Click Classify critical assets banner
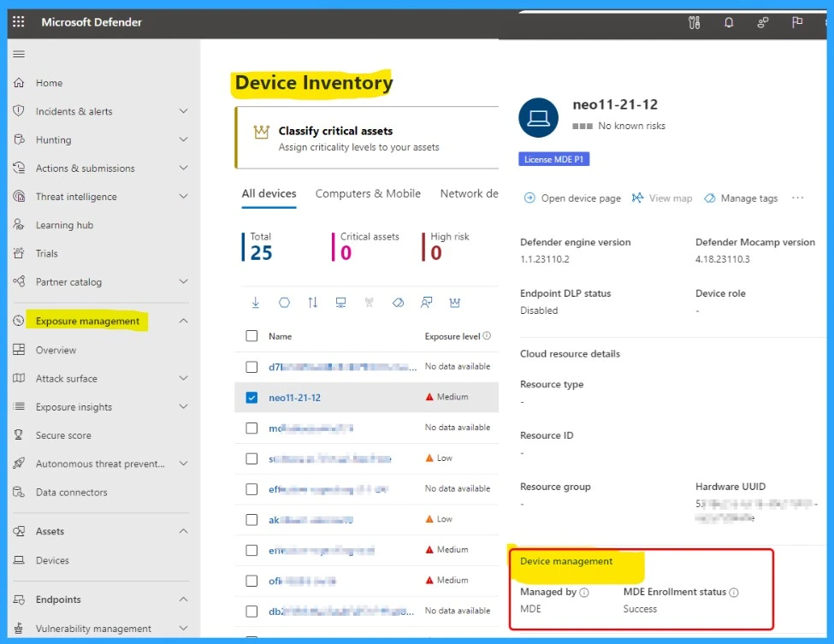 [x=367, y=138]
